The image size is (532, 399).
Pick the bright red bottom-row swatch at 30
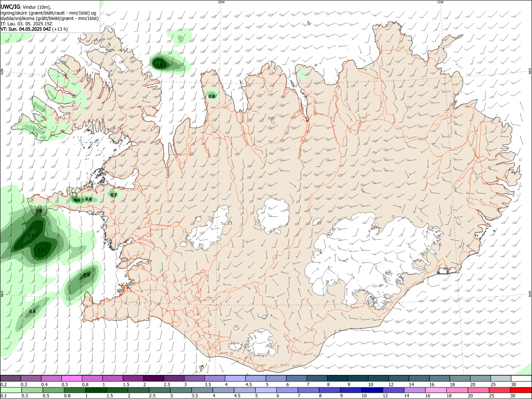pos(520,390)
